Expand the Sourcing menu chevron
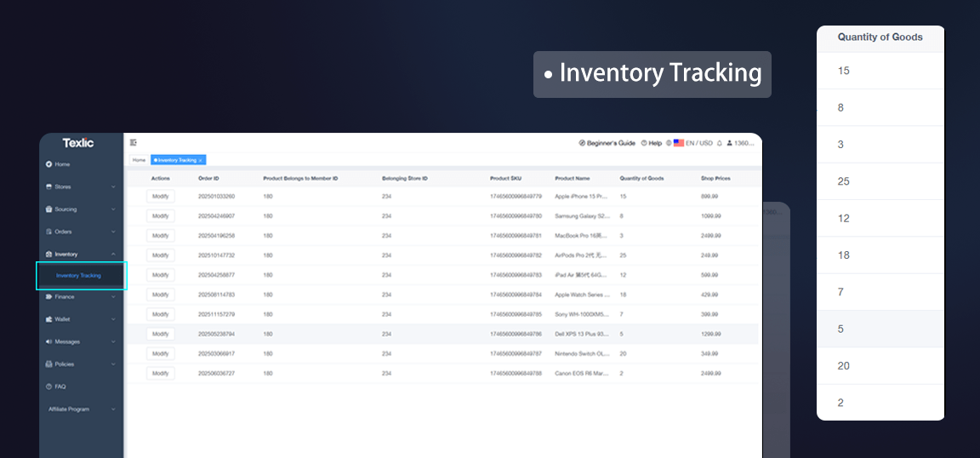The image size is (980, 458). pyautogui.click(x=113, y=209)
